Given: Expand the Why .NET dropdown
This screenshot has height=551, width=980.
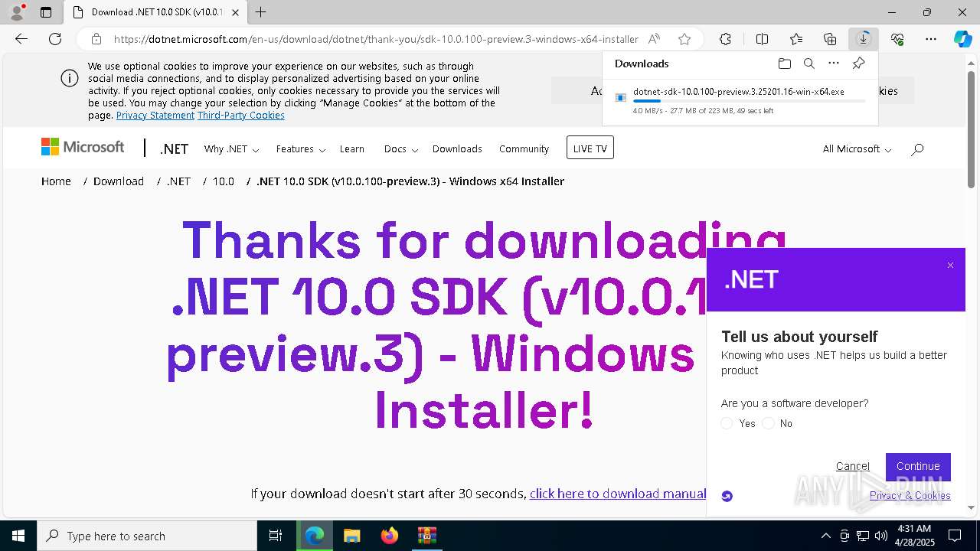Looking at the screenshot, I should click(231, 149).
